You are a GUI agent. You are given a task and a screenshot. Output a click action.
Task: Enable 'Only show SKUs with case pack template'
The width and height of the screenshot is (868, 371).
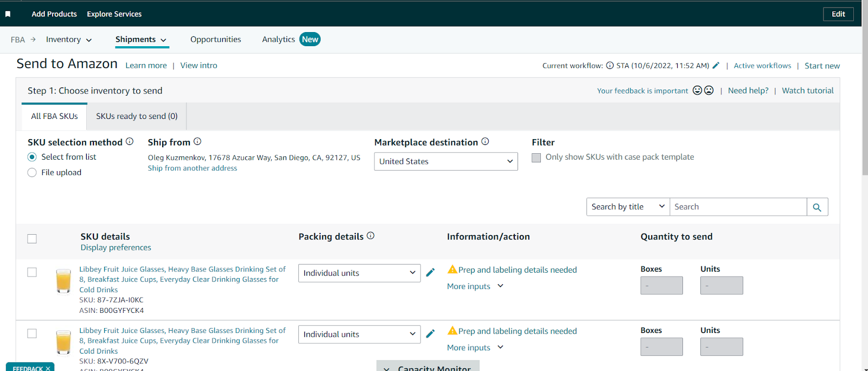click(x=537, y=158)
